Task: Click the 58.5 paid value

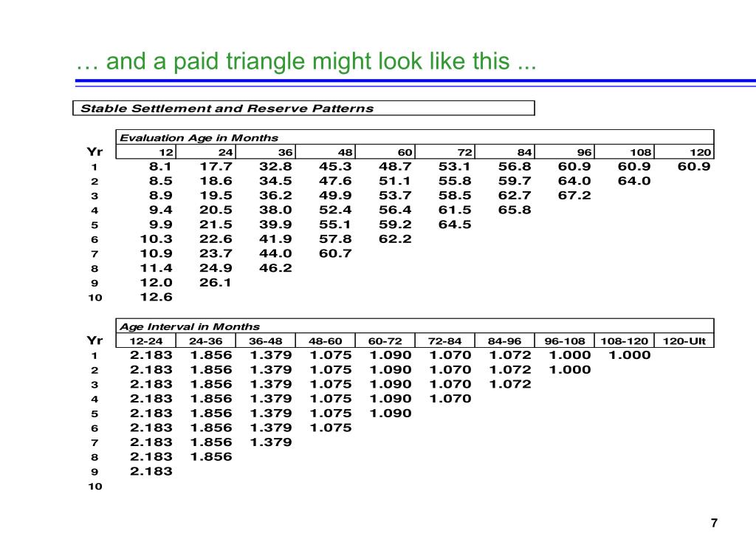Action: point(455,196)
